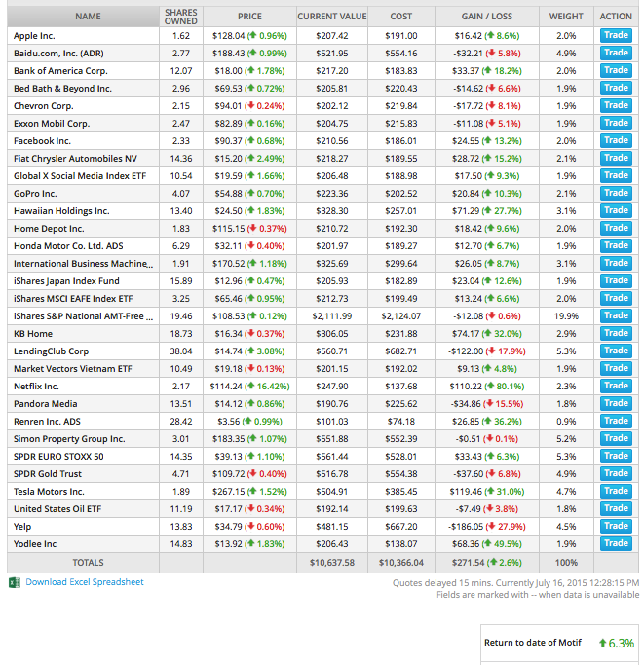
Task: Trade Home Depot Inc. position
Action: coord(616,228)
